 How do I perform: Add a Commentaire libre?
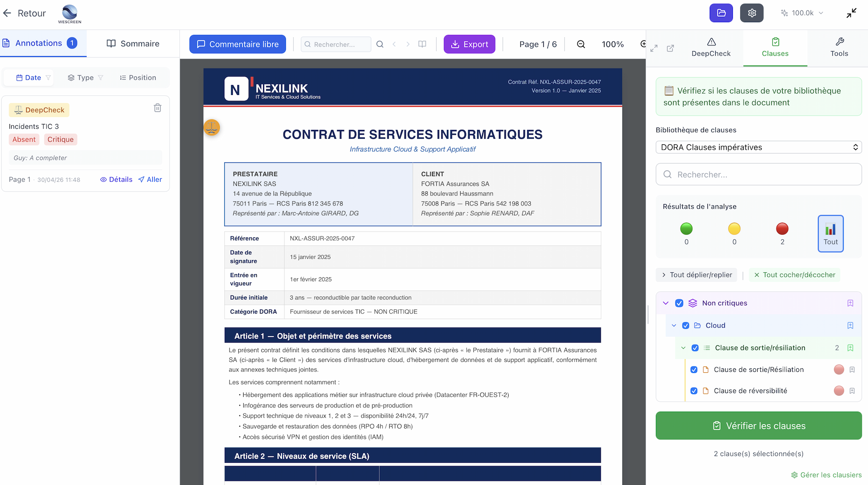click(238, 44)
